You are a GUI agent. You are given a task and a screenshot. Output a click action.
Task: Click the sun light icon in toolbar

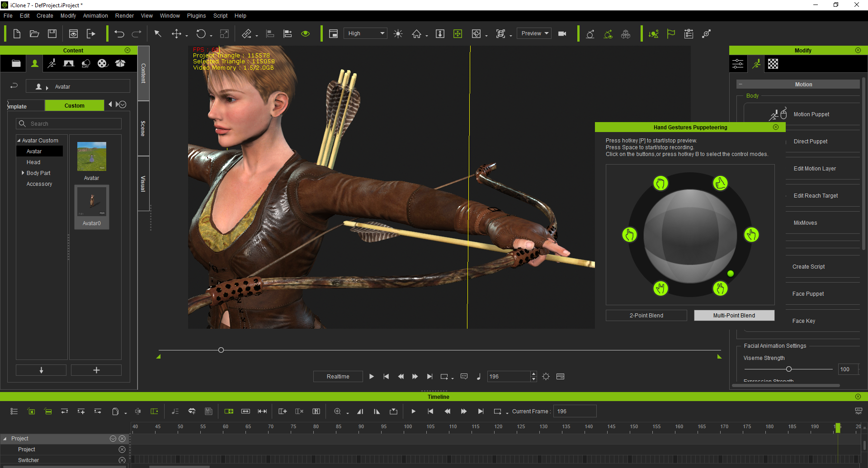pyautogui.click(x=398, y=33)
